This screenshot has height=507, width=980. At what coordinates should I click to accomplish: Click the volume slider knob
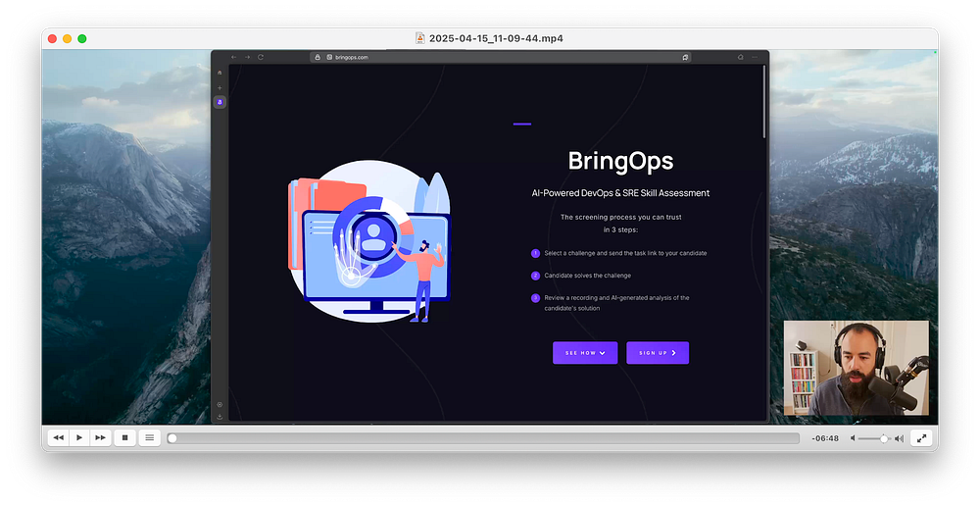(x=884, y=439)
